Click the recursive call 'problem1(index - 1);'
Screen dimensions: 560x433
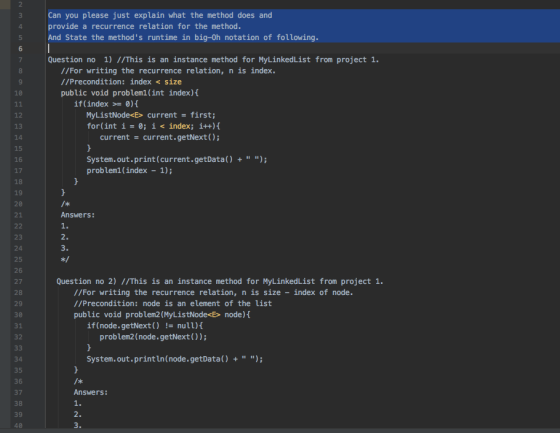click(x=129, y=170)
